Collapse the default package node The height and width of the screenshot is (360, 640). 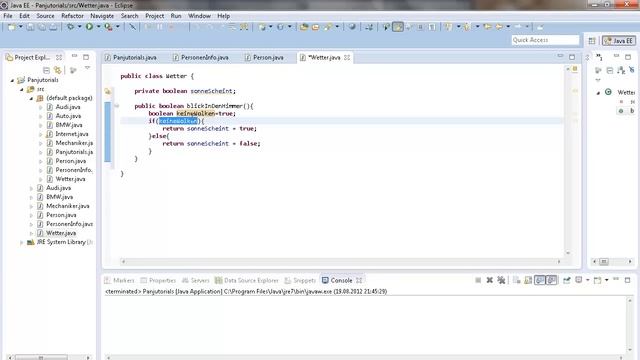click(x=31, y=98)
